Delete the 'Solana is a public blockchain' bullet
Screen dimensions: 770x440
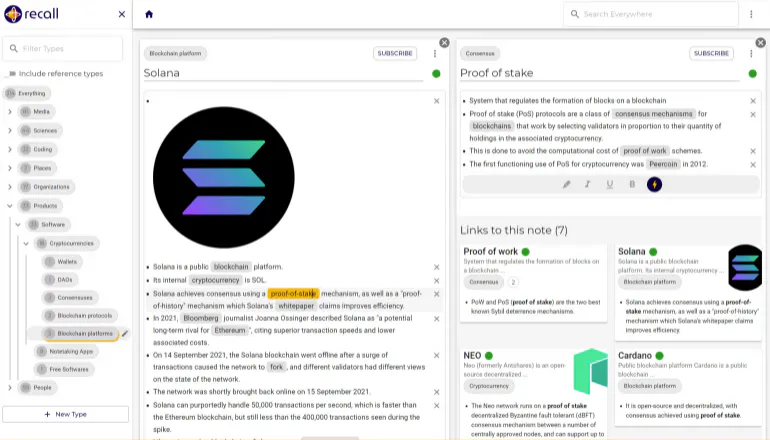click(x=437, y=267)
